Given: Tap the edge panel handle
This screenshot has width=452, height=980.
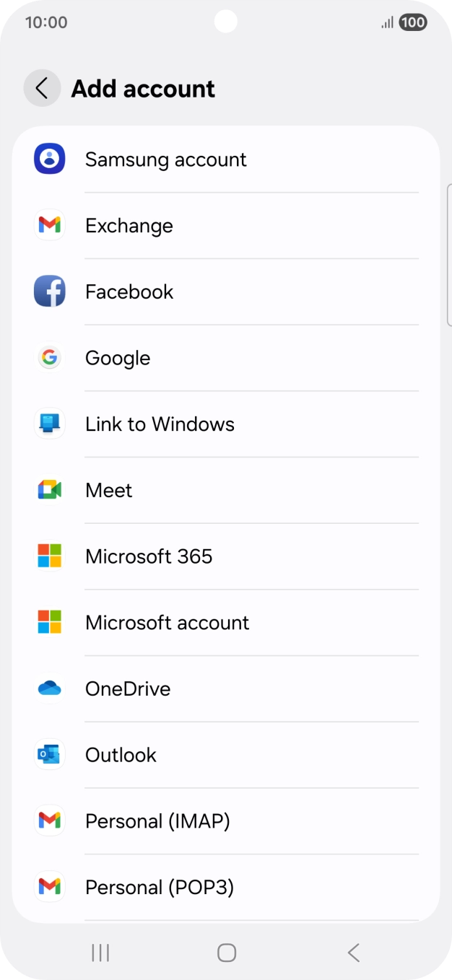Looking at the screenshot, I should [x=448, y=255].
